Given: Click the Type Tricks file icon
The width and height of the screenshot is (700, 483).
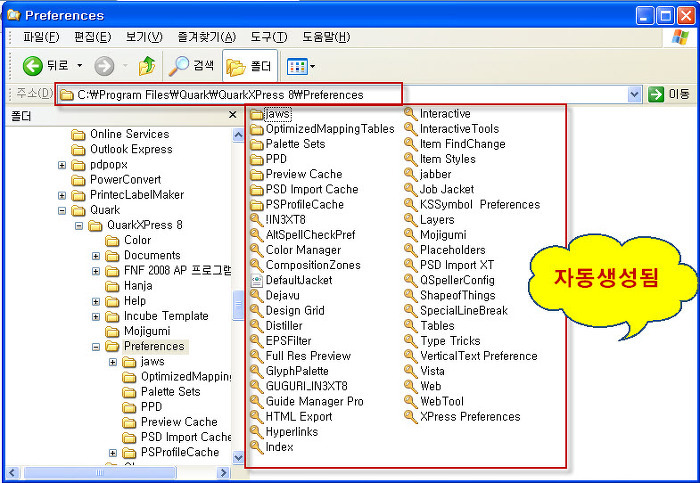Looking at the screenshot, I should [411, 341].
